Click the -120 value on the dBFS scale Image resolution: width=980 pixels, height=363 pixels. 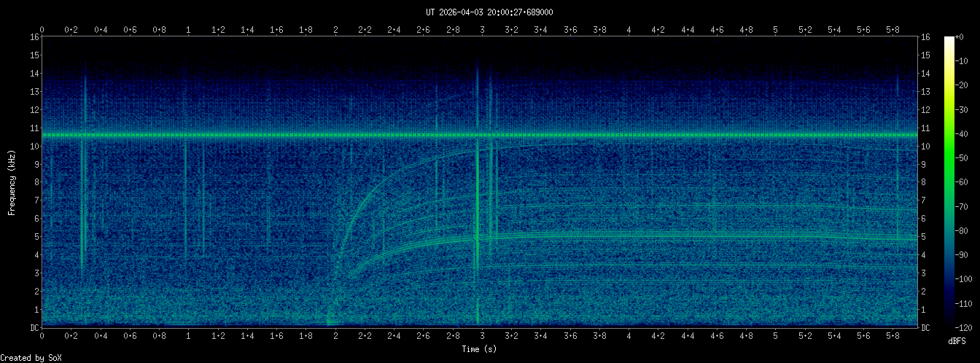[969, 327]
